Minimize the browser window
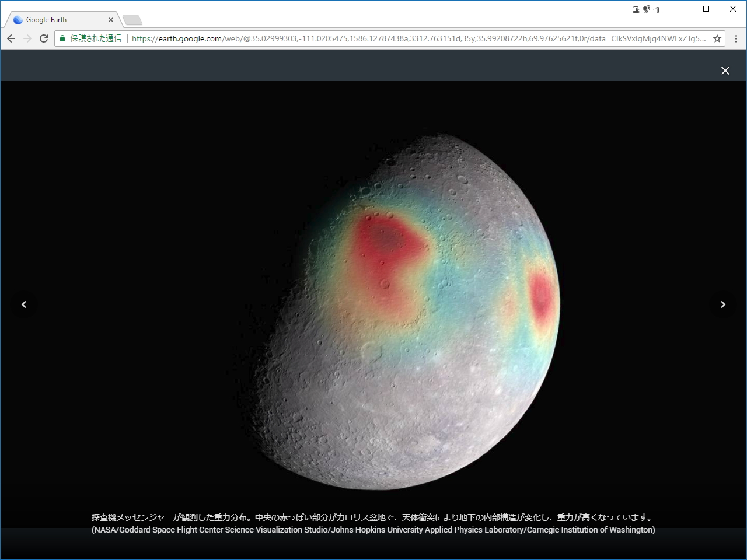Viewport: 747px width, 560px height. (679, 9)
